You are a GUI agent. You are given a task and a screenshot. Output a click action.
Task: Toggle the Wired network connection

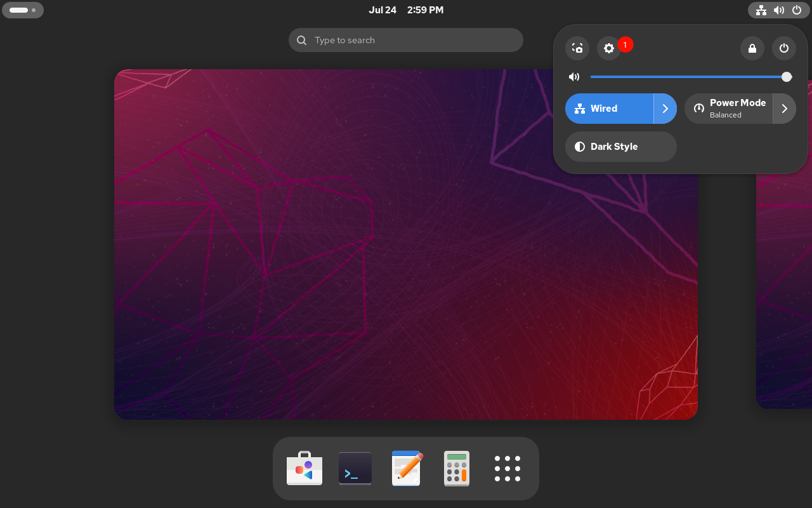tap(610, 109)
